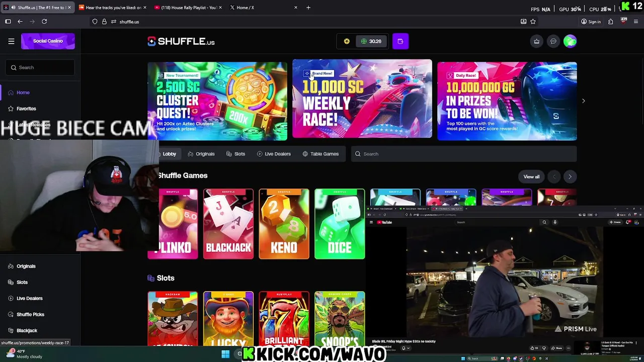Select the Gold Coin currency toggle
This screenshot has height=362, width=644.
(x=347, y=41)
